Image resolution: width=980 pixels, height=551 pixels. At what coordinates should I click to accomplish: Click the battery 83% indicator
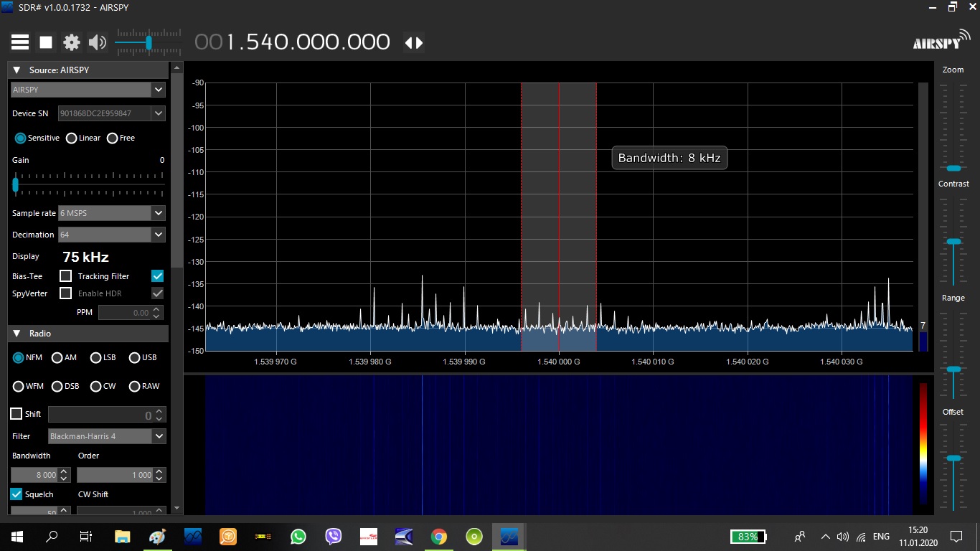[x=748, y=537]
